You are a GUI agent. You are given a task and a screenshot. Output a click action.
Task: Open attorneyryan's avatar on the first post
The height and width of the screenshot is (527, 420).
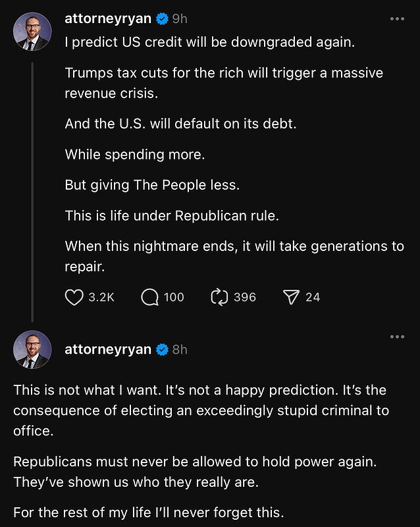tap(32, 32)
